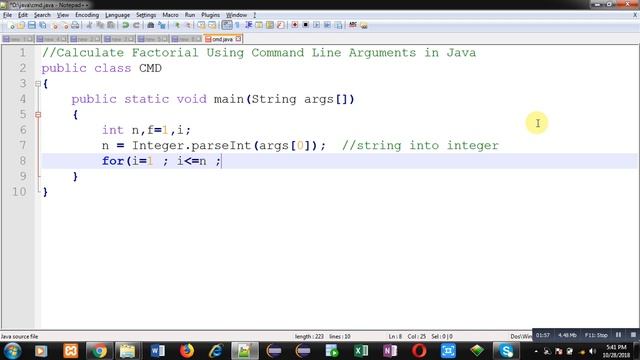Save the file using the Save icon
The height and width of the screenshot is (360, 640).
(31, 25)
